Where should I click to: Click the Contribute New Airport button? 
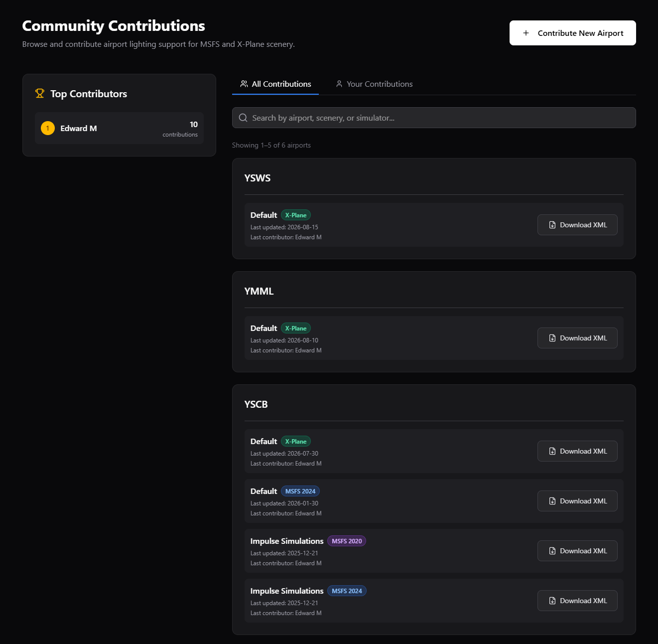(572, 33)
